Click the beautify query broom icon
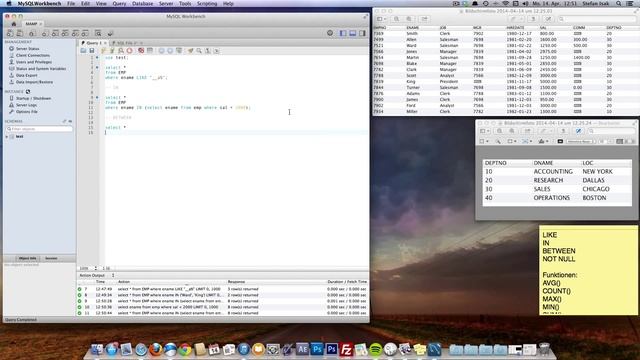Viewport: 640px width, 360px height. pos(190,51)
